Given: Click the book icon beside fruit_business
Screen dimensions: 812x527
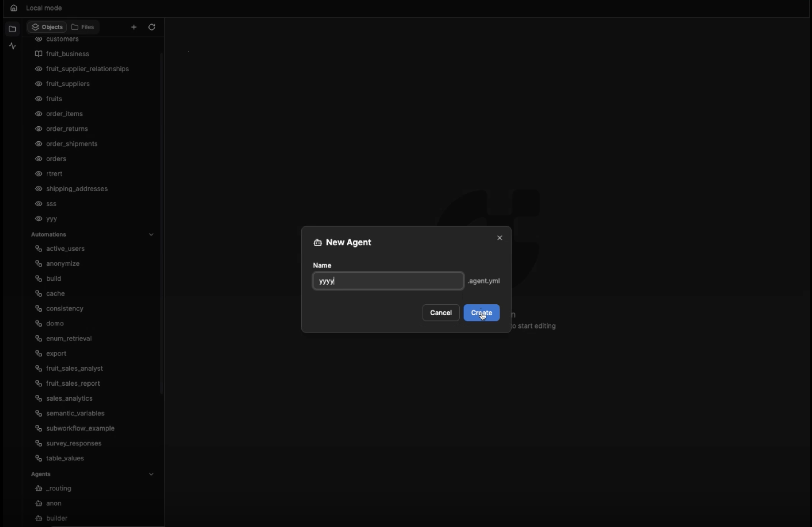Looking at the screenshot, I should (x=39, y=54).
